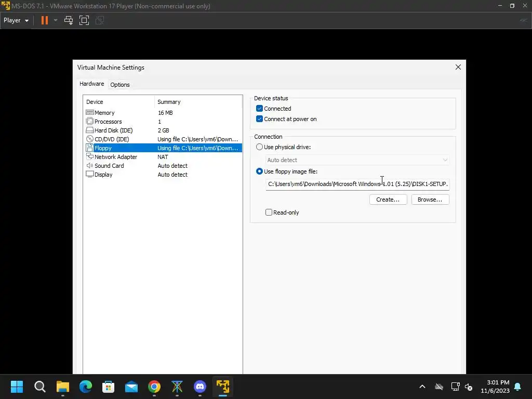The width and height of the screenshot is (532, 399).
Task: Uncheck the Connected checkbox
Action: pos(260,109)
